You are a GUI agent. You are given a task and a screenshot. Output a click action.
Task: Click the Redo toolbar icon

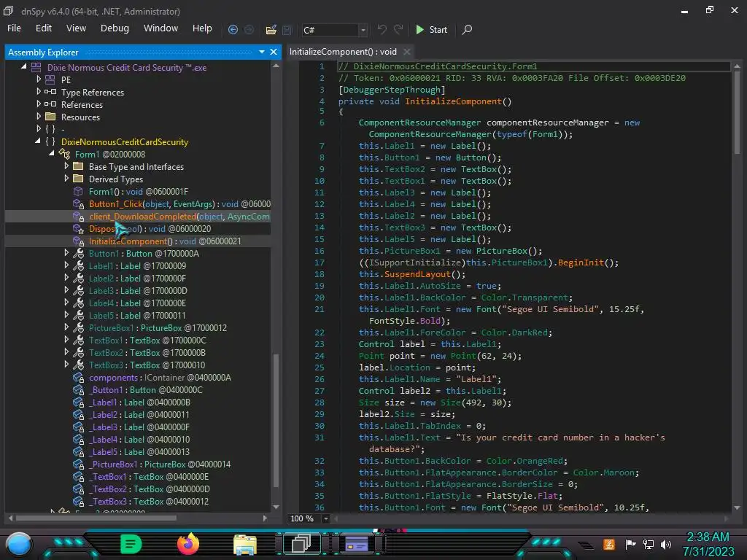(398, 29)
